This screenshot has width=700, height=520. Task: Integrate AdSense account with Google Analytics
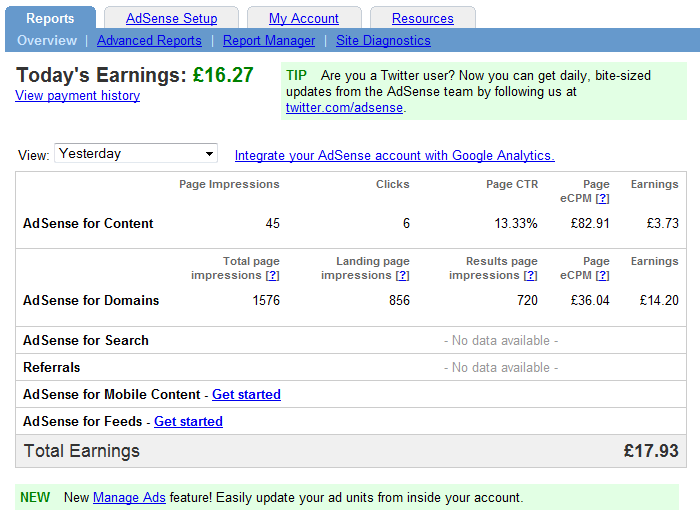[x=394, y=155]
